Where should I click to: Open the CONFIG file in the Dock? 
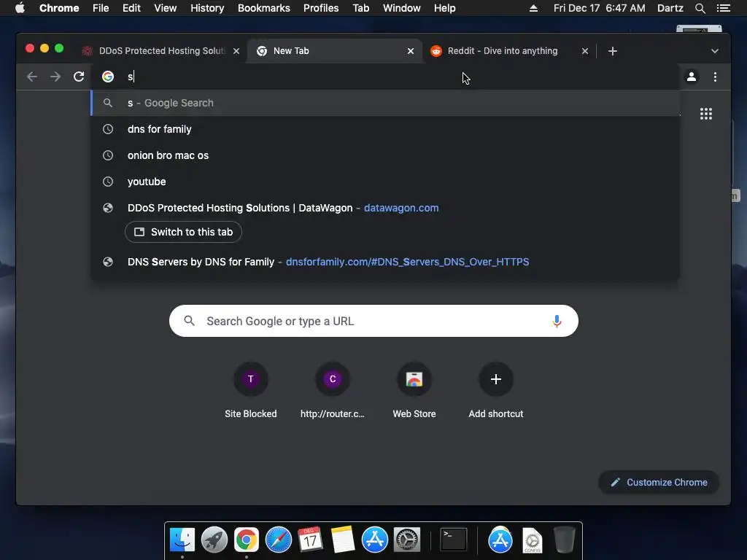pyautogui.click(x=532, y=540)
